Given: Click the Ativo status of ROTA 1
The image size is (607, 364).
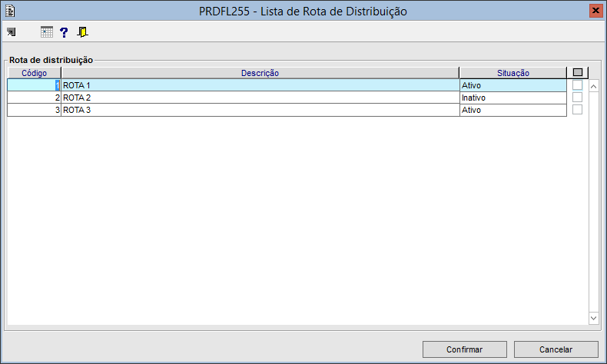Looking at the screenshot, I should [513, 85].
